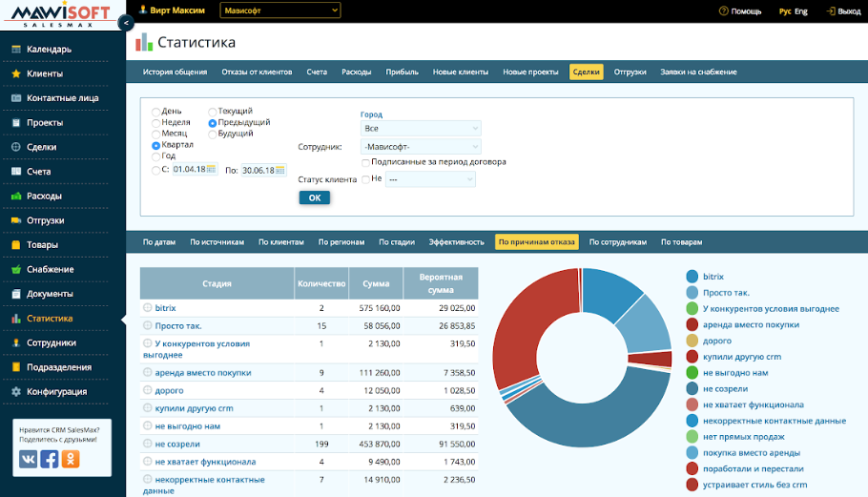
Task: Click the Invoices (Счета) sidebar icon
Action: [16, 172]
